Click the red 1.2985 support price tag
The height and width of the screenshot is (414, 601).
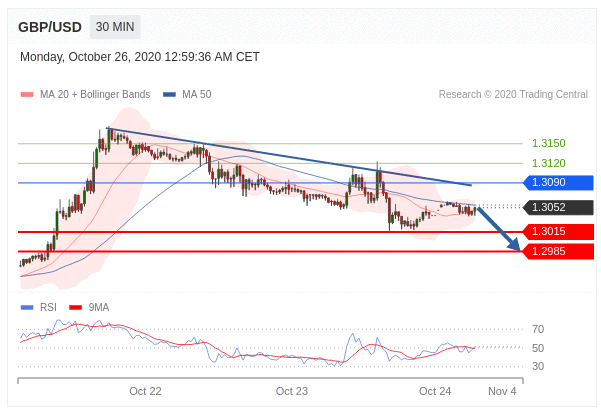tap(558, 251)
